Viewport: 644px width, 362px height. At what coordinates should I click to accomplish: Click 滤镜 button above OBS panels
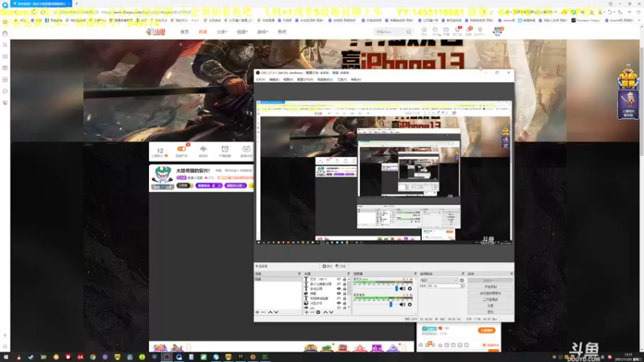point(341,266)
